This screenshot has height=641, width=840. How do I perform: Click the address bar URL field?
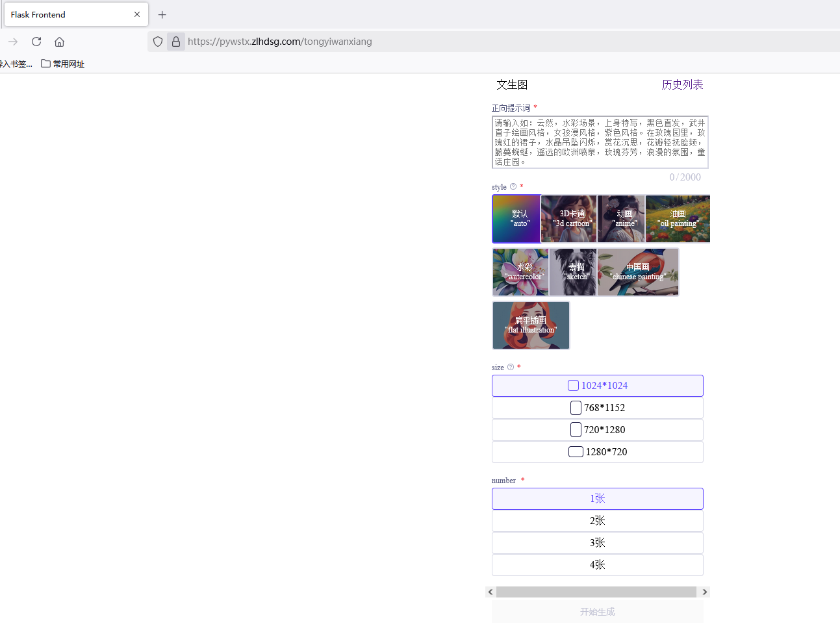click(494, 42)
